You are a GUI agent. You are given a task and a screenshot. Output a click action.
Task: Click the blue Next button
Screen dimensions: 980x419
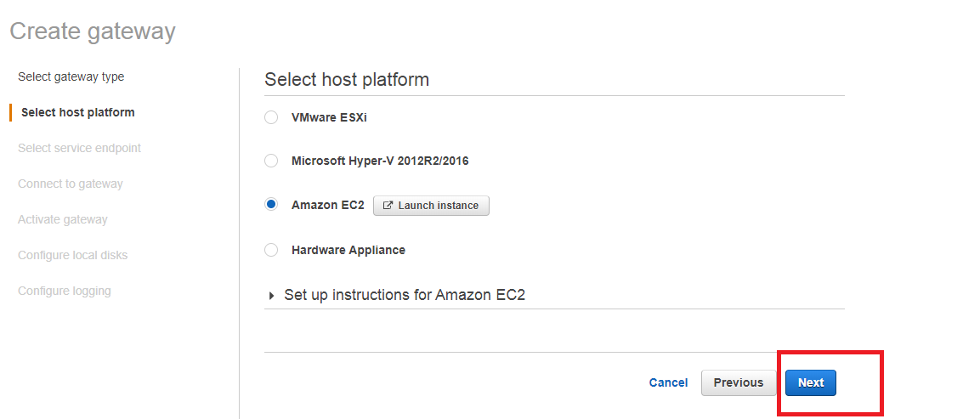pos(810,382)
